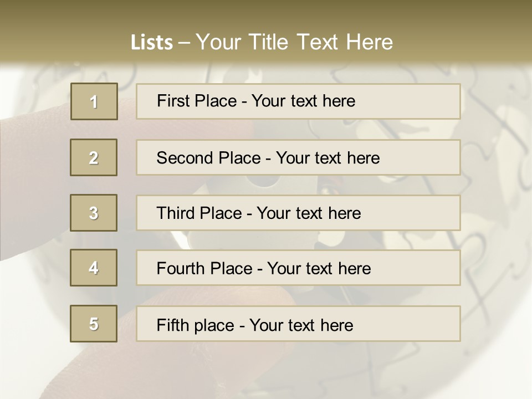The image size is (532, 399).
Task: Click the number 1 box
Action: (94, 101)
